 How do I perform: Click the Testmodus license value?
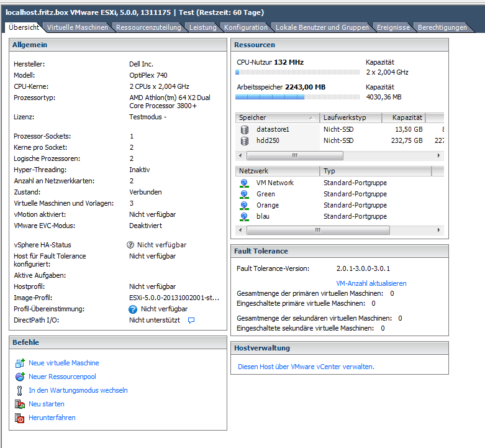coord(148,117)
